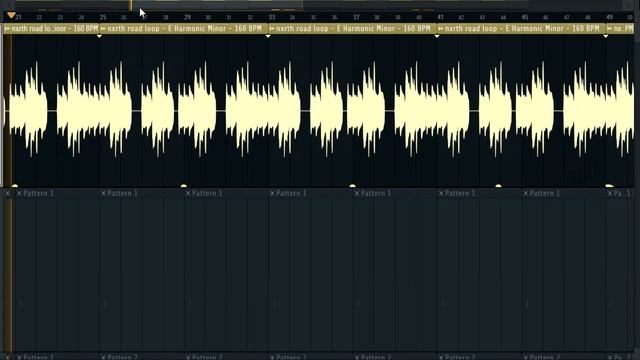Viewport: 640px width, 360px height.
Task: Click bar number 25 in the timeline ruler
Action: [x=103, y=17]
